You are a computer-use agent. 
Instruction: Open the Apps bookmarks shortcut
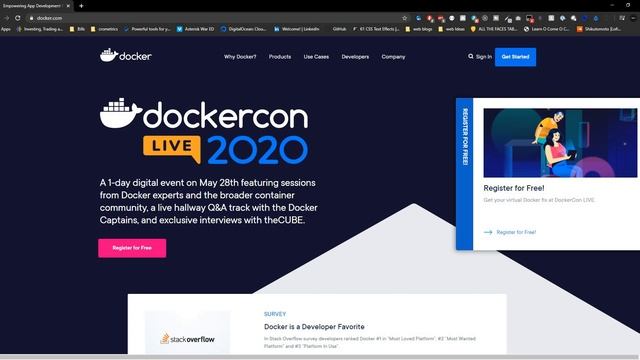click(6, 29)
